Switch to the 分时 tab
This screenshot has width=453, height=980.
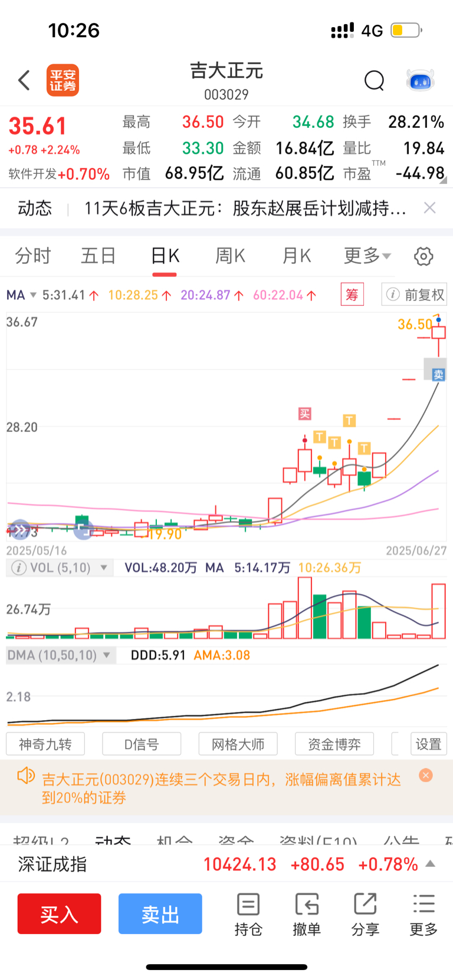tap(33, 256)
